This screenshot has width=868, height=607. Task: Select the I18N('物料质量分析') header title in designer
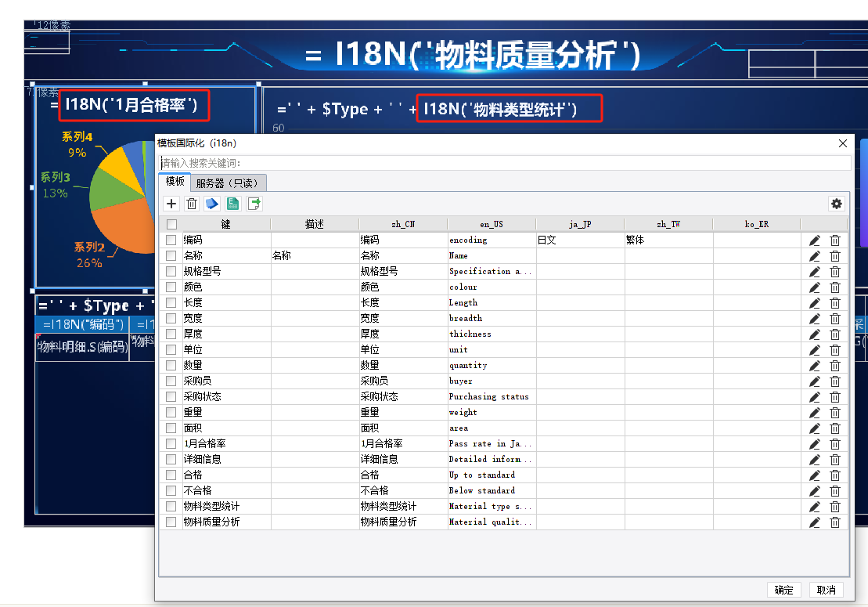(473, 55)
